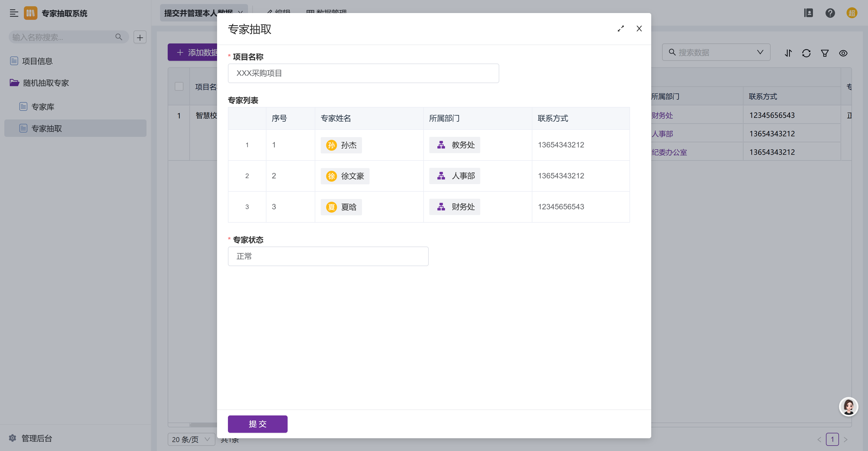The height and width of the screenshot is (451, 868).
Task: Open 专家库 in the sidebar
Action: pyautogui.click(x=42, y=106)
